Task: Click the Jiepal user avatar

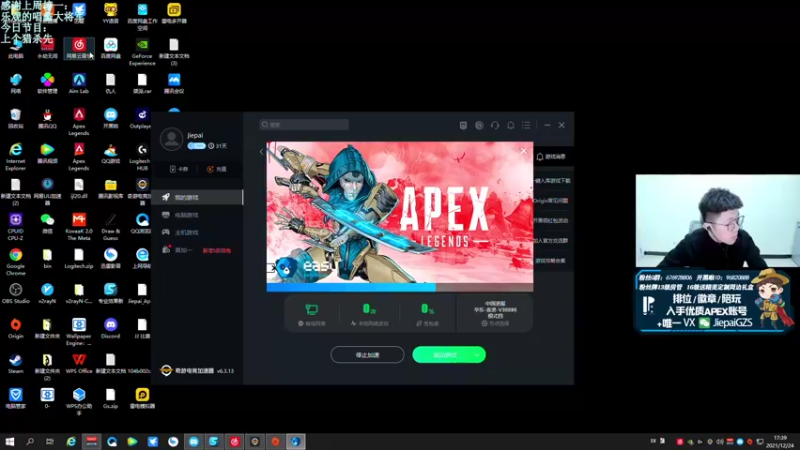Action: [171, 139]
